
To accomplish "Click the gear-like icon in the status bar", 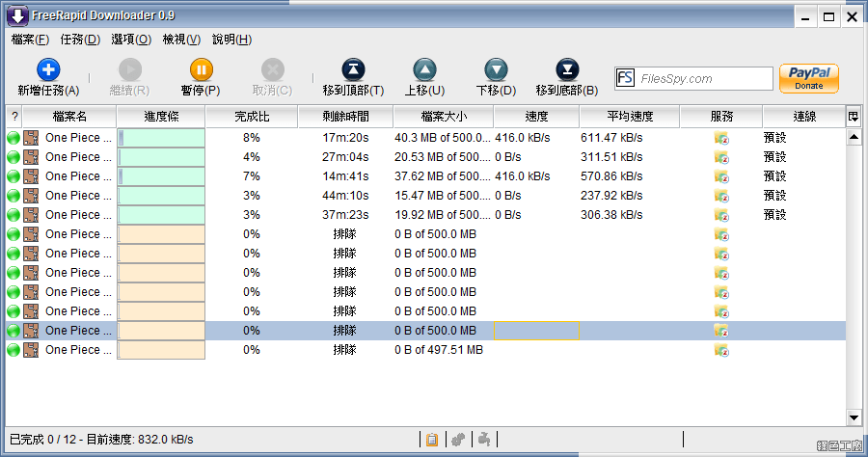I will pyautogui.click(x=458, y=440).
